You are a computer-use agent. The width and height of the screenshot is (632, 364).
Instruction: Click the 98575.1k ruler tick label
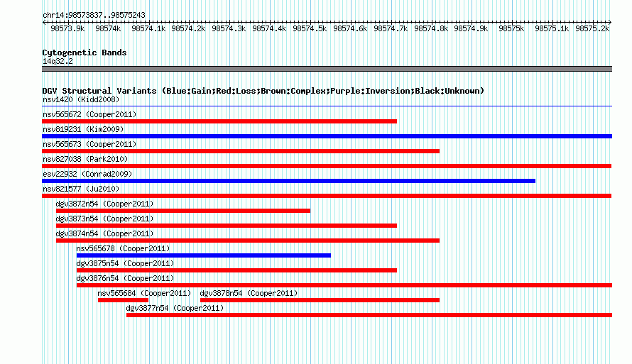552,28
